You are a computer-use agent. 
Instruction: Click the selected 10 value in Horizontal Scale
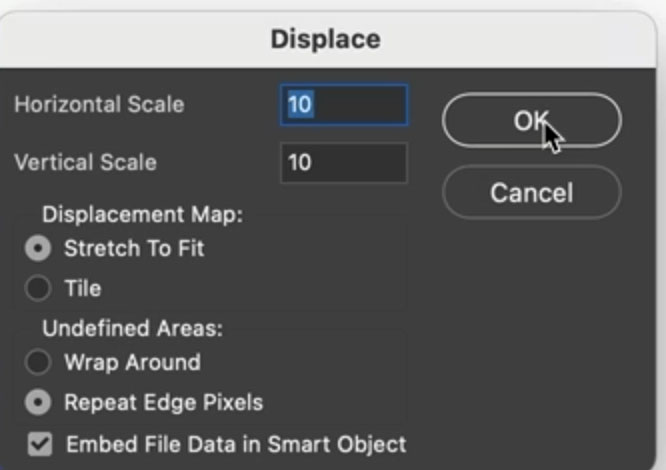pyautogui.click(x=300, y=105)
